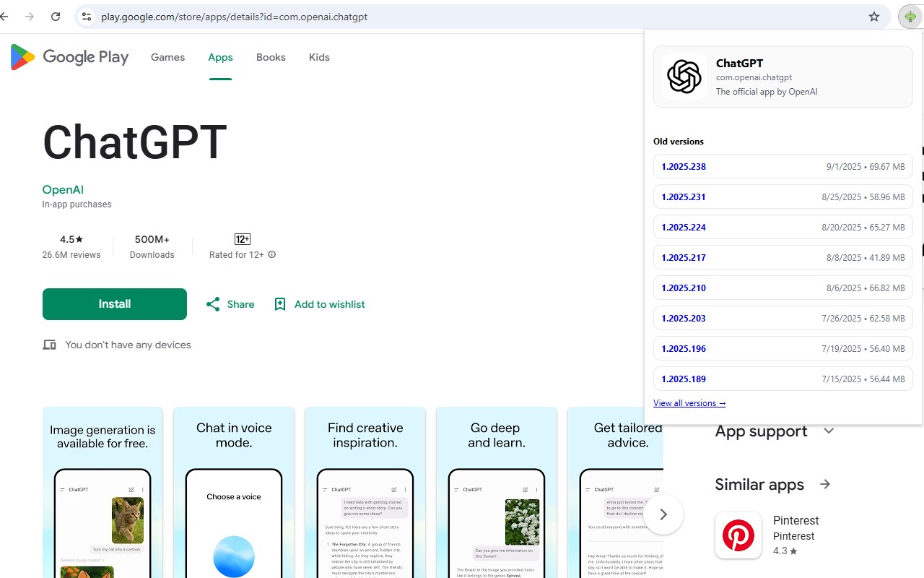The height and width of the screenshot is (578, 924).
Task: Click the 12+ rating badge
Action: 243,239
